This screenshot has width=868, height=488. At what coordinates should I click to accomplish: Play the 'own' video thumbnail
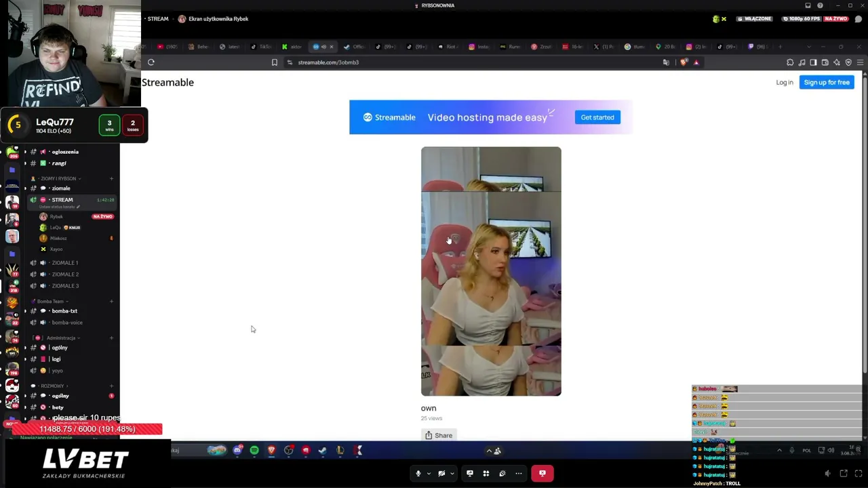(491, 271)
